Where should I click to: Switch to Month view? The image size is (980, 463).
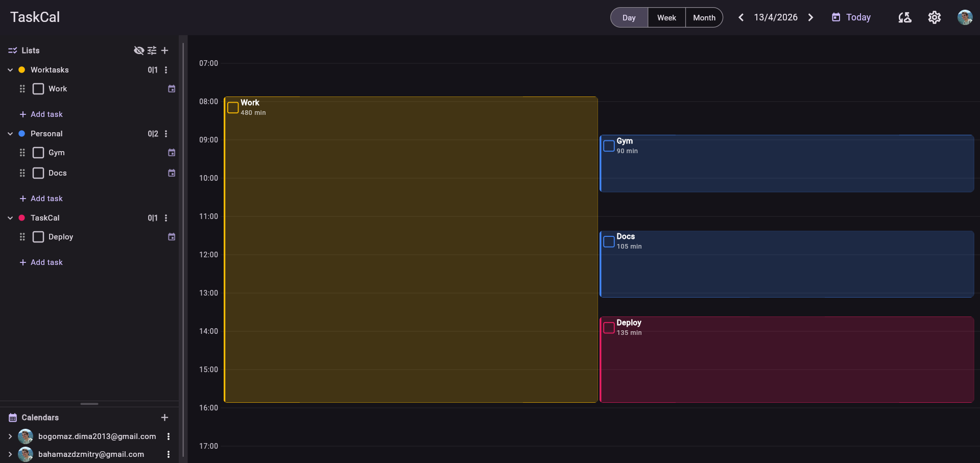(x=704, y=17)
